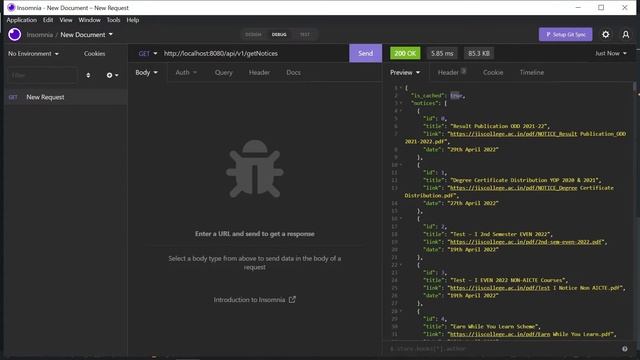
Task: Open the Edit menu
Action: tap(48, 20)
